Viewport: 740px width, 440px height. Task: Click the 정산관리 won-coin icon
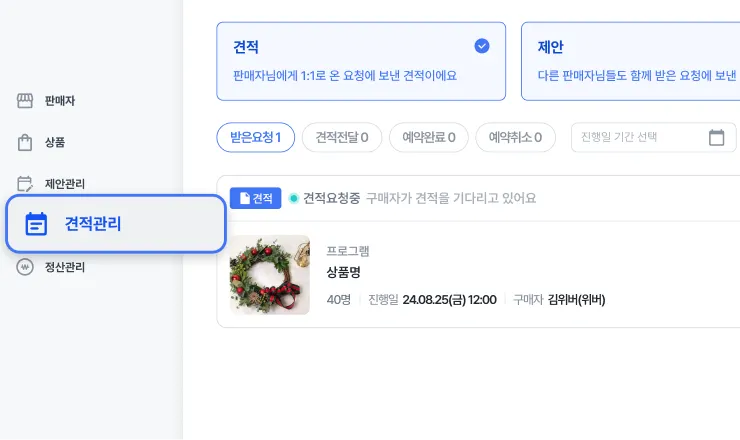tap(25, 267)
